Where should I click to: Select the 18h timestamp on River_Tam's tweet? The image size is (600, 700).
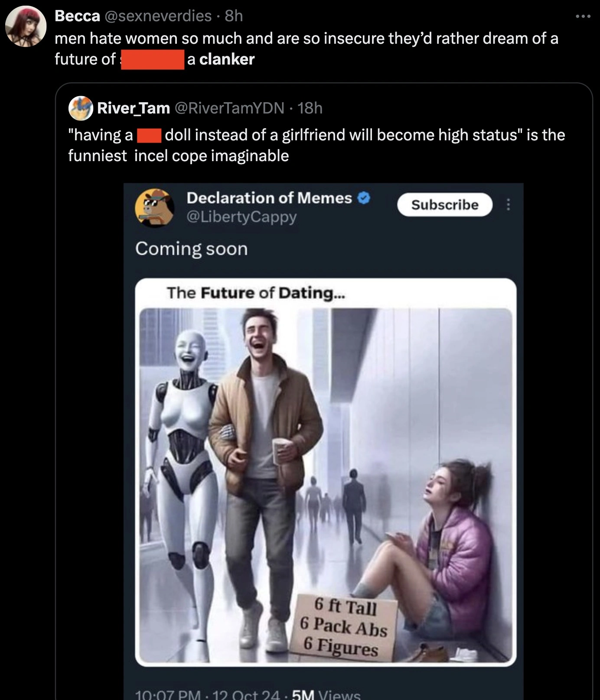(310, 109)
